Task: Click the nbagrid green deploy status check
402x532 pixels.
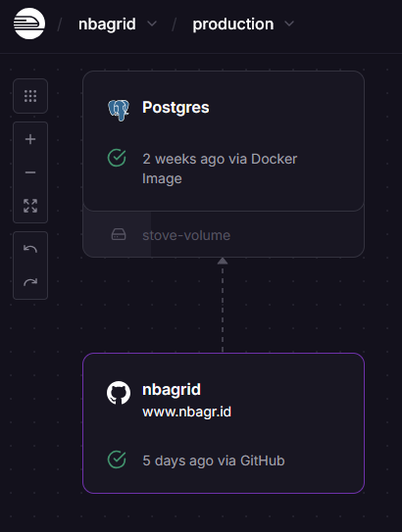Action: click(117, 459)
